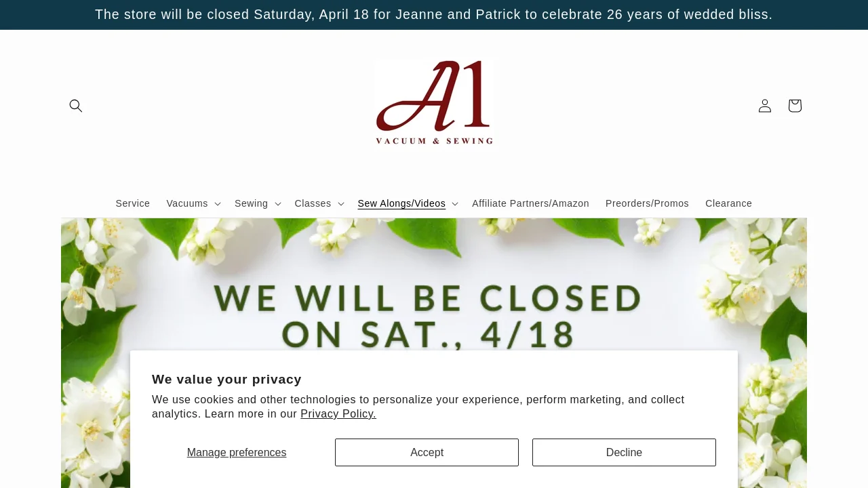Follow the Privacy Policy link

tap(338, 413)
